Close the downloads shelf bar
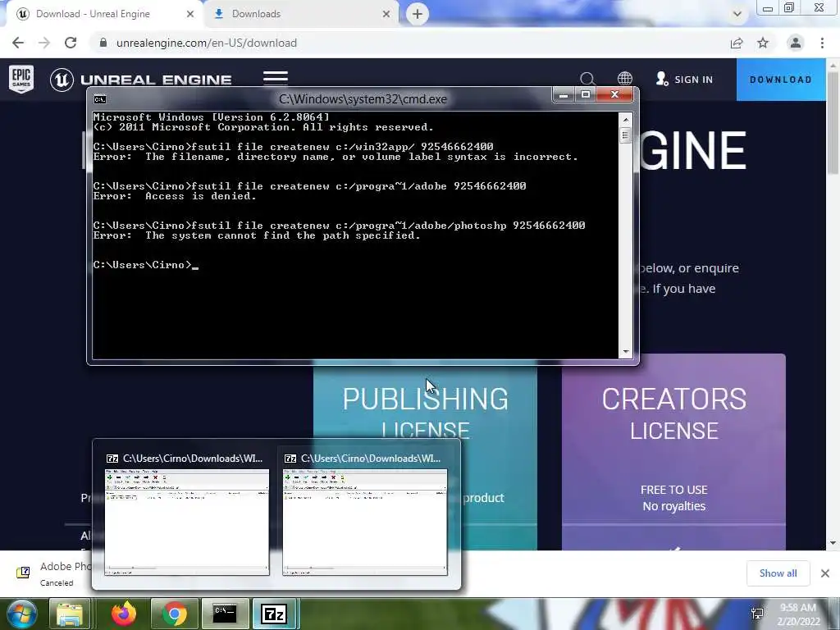The image size is (840, 630). click(825, 573)
